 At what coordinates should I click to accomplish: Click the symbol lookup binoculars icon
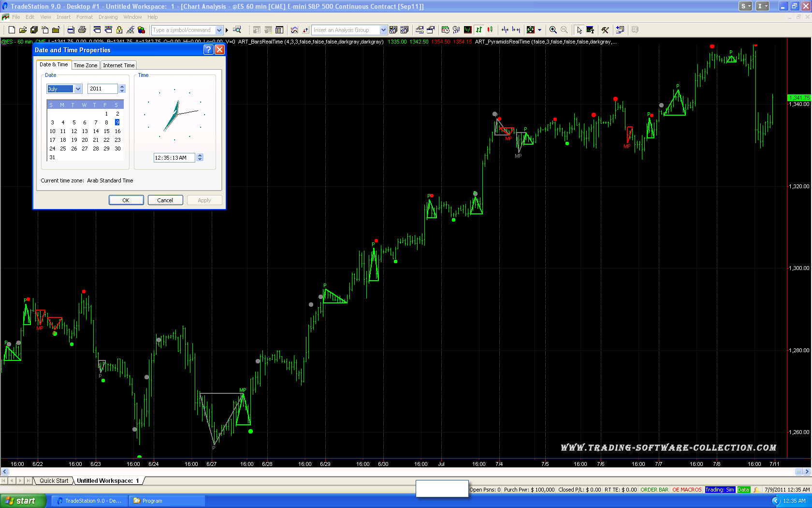pos(237,30)
